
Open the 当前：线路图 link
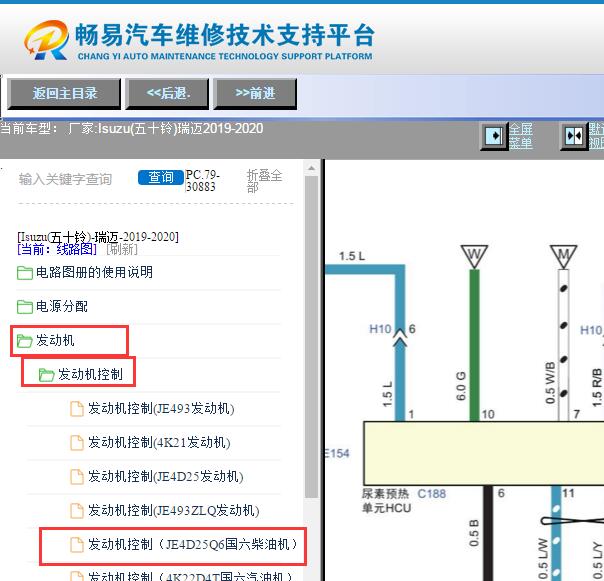[x=57, y=249]
